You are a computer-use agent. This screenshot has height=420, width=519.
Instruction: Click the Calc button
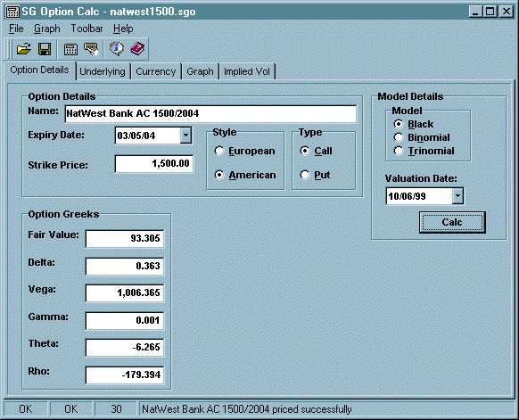coord(452,222)
